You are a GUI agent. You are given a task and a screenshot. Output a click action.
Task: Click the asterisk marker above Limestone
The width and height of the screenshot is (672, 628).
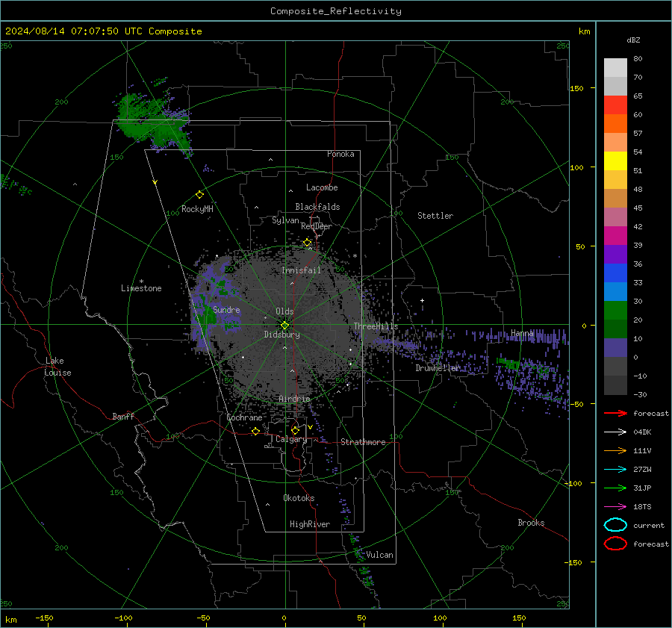[141, 282]
